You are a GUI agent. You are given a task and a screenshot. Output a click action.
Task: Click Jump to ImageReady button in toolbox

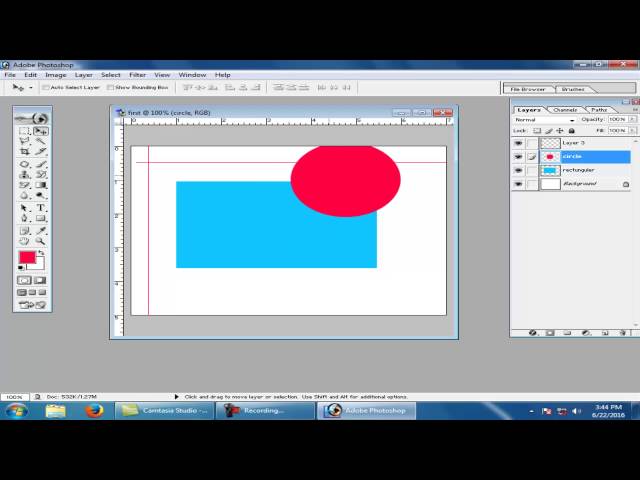(x=32, y=305)
